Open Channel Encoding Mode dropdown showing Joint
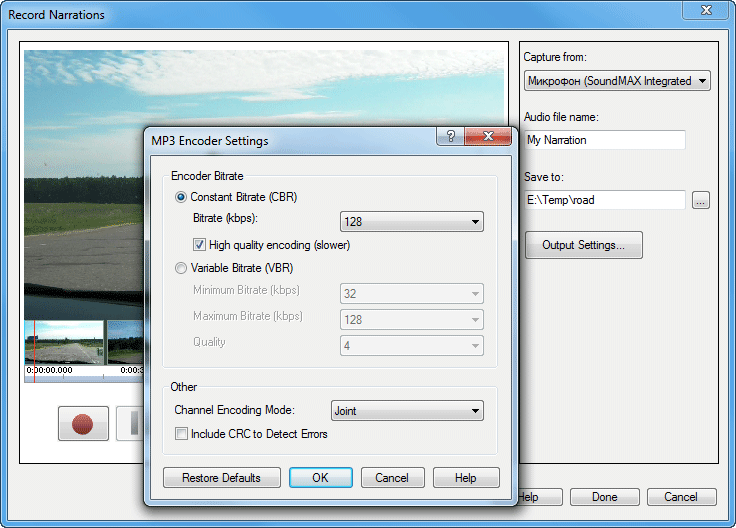Viewport: 736px width, 528px height. pyautogui.click(x=407, y=411)
